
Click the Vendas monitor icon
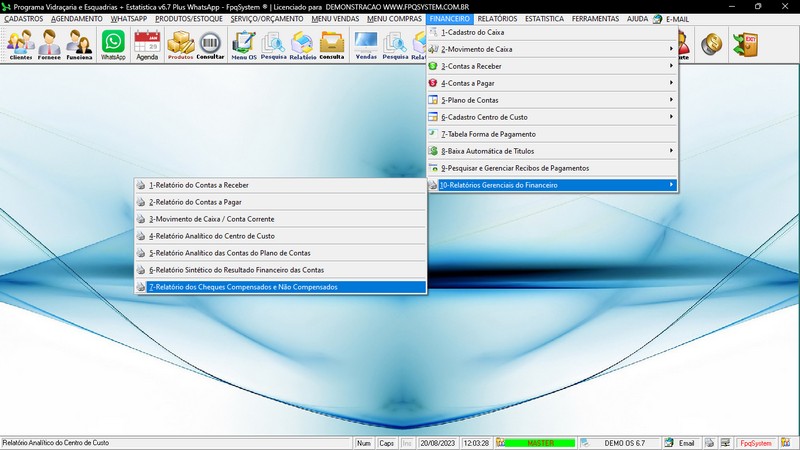click(x=366, y=44)
